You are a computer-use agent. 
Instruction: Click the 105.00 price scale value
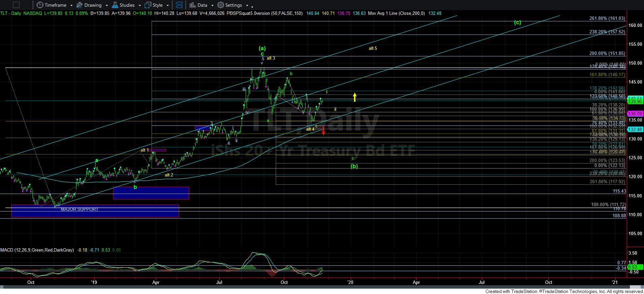click(635, 233)
